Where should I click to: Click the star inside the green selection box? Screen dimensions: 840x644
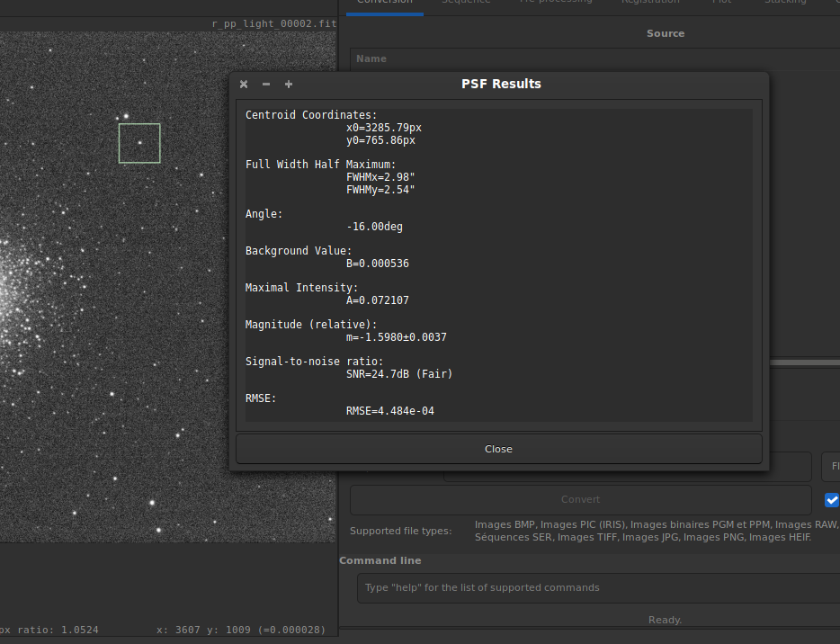pyautogui.click(x=139, y=142)
